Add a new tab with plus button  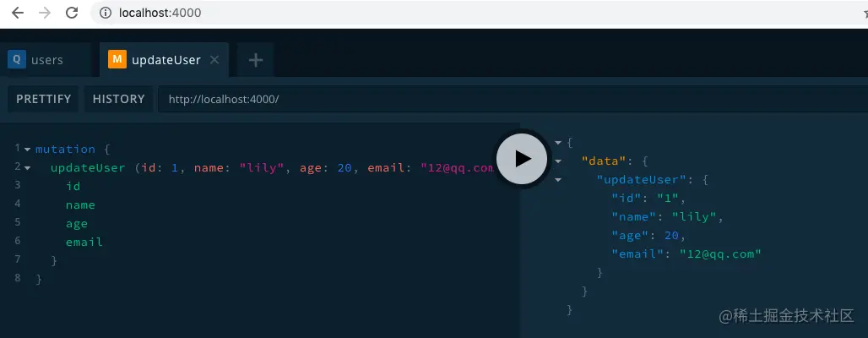click(255, 60)
